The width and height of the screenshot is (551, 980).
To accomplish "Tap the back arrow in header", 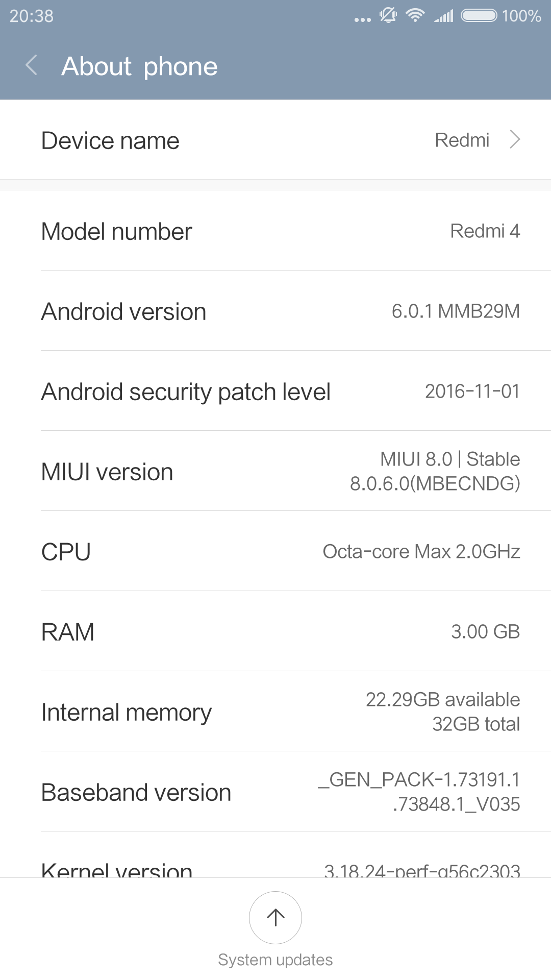I will (32, 66).
